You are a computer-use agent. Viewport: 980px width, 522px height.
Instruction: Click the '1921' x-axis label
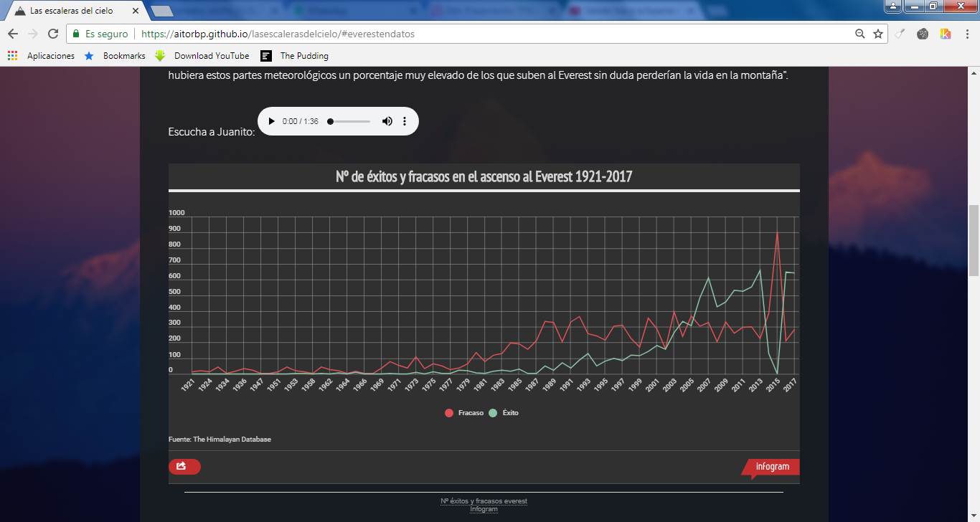187,384
